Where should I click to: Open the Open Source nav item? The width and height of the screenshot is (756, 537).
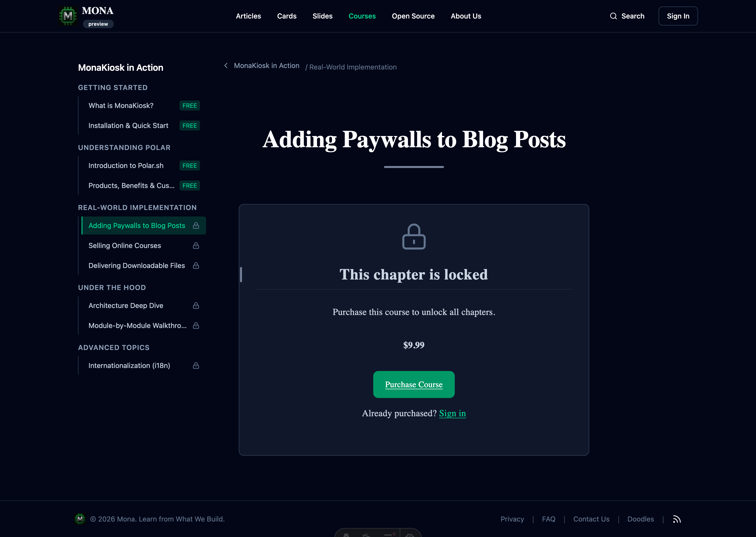click(413, 16)
